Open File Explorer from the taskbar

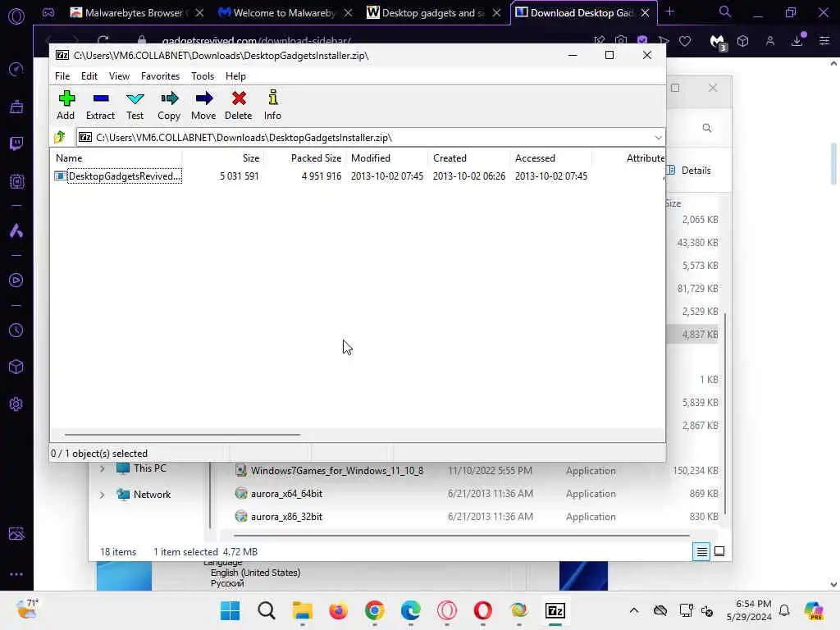pyautogui.click(x=302, y=610)
